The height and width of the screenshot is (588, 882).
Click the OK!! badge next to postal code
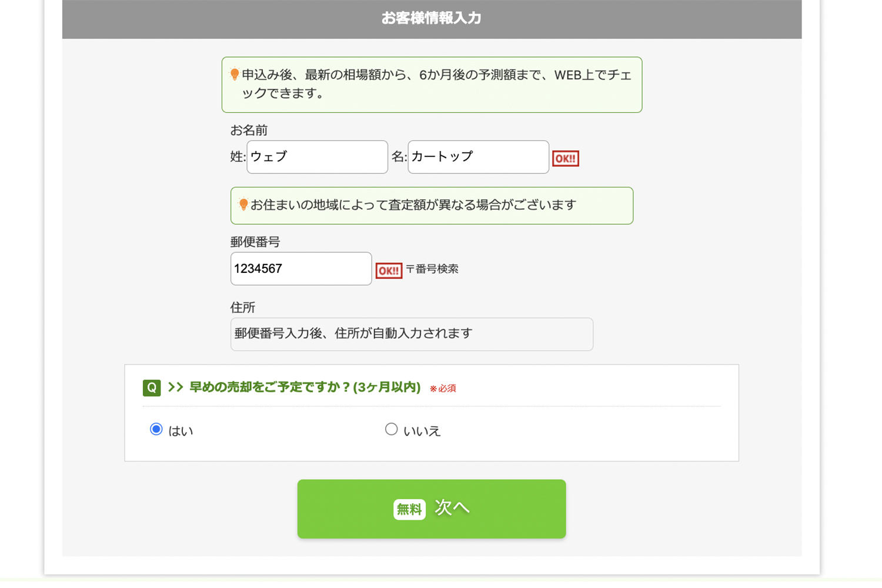tap(389, 270)
